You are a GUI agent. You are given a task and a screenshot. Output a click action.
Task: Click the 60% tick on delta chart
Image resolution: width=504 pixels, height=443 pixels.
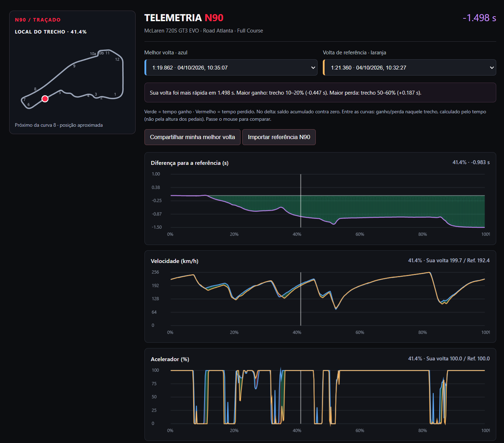(x=360, y=234)
